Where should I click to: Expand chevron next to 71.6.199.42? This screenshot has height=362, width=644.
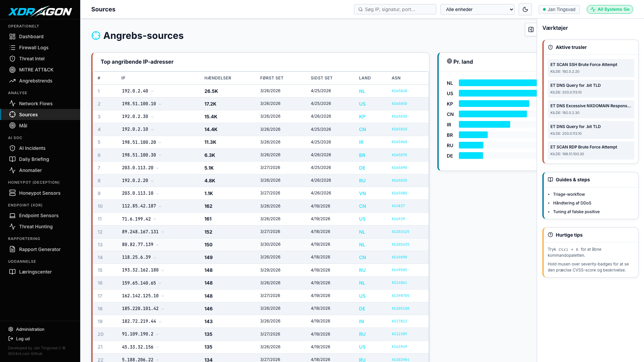coord(155,219)
